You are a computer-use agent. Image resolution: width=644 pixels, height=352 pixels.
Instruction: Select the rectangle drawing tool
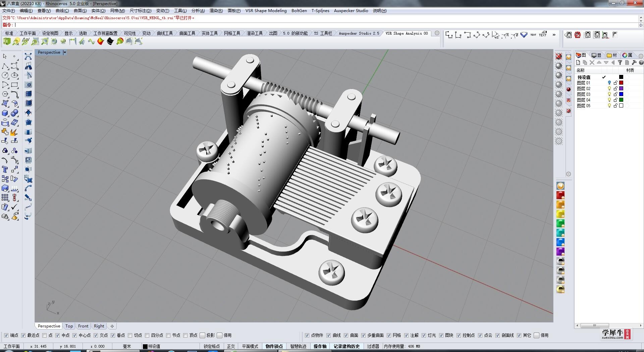coord(14,85)
